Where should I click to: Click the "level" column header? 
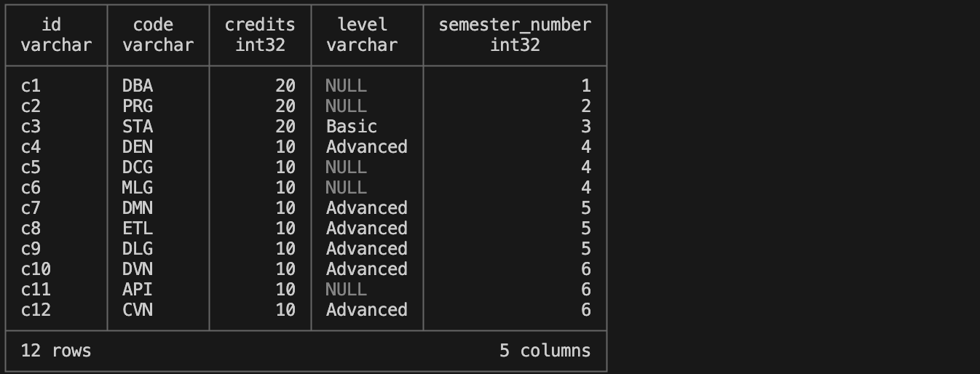tap(362, 25)
